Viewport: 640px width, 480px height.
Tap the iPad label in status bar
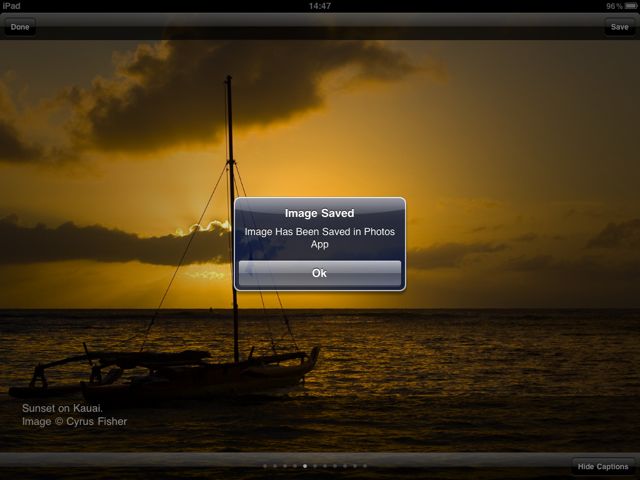tap(11, 6)
